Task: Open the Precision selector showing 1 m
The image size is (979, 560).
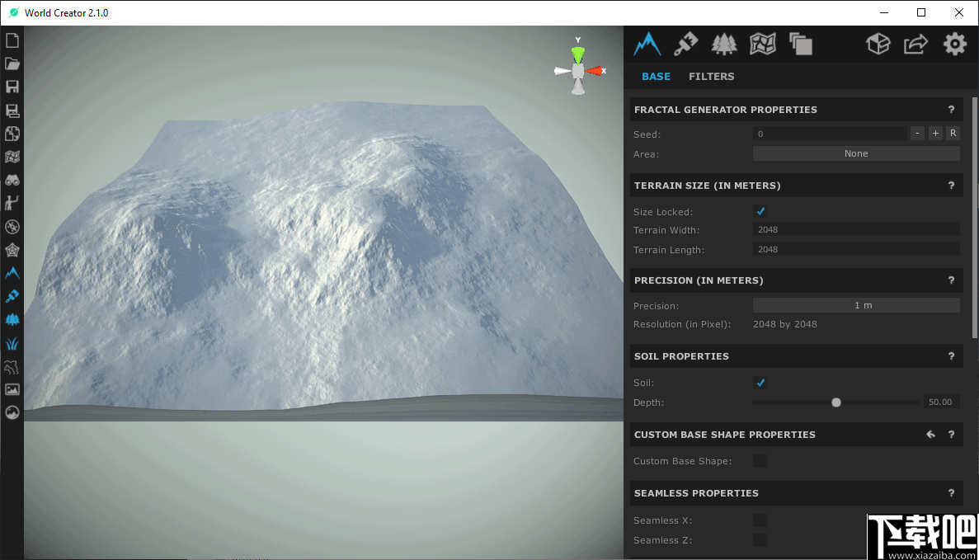Action: pos(855,305)
